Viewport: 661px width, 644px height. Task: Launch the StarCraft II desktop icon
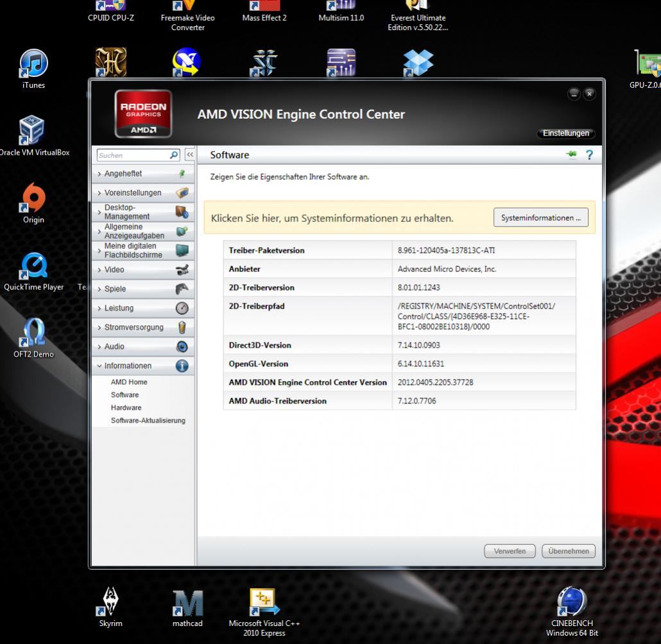pyautogui.click(x=264, y=64)
